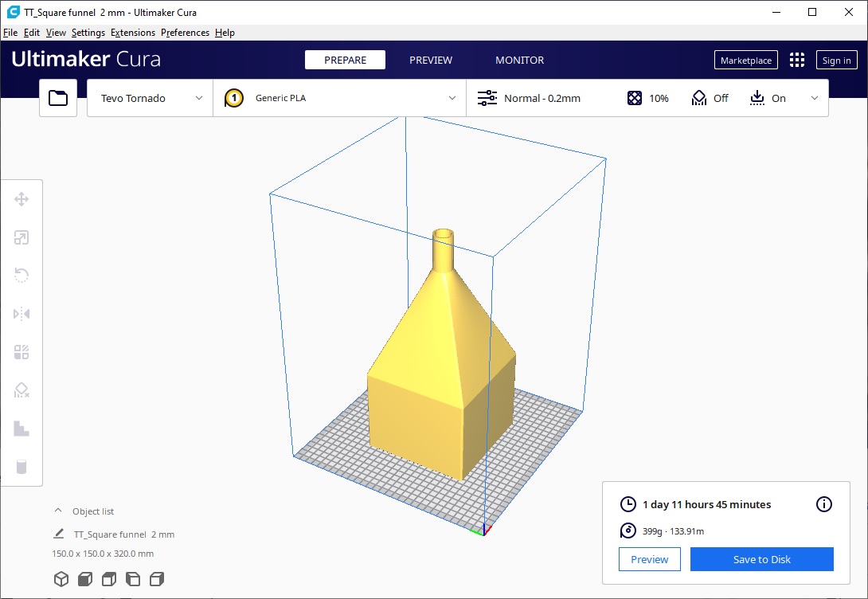Image resolution: width=868 pixels, height=599 pixels.
Task: Open Per Model Settings tool
Action: pos(22,352)
